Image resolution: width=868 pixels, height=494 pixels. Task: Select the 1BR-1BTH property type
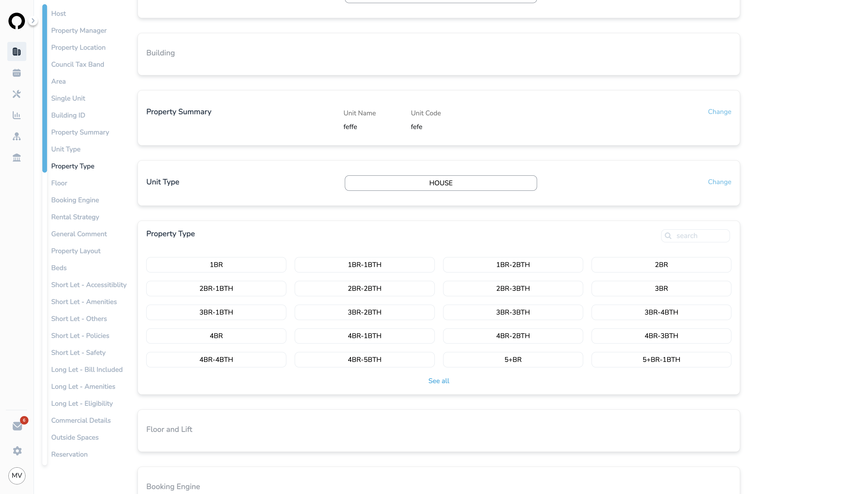pyautogui.click(x=365, y=265)
